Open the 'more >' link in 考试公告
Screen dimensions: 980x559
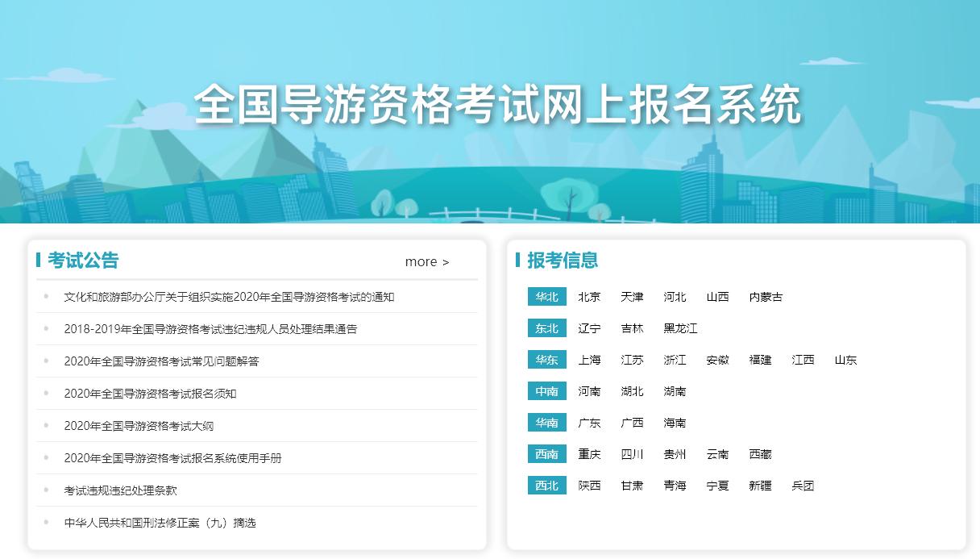click(x=426, y=261)
